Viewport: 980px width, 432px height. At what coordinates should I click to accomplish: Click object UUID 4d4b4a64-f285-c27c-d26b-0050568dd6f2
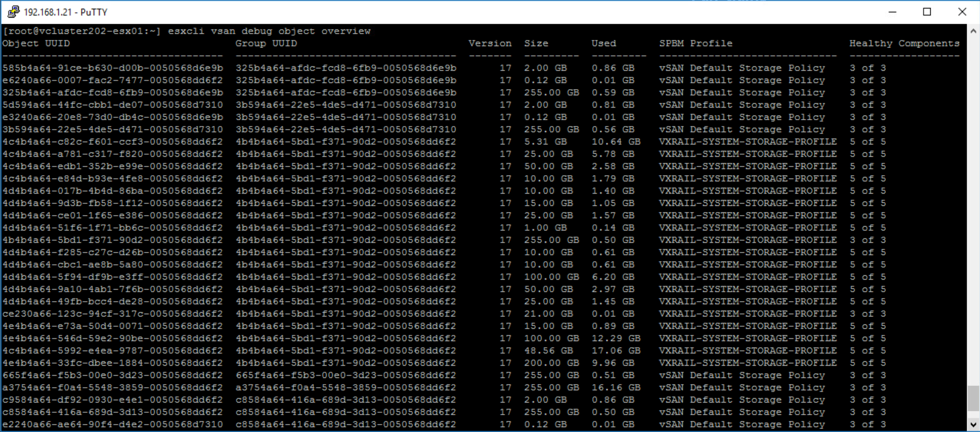coord(112,253)
